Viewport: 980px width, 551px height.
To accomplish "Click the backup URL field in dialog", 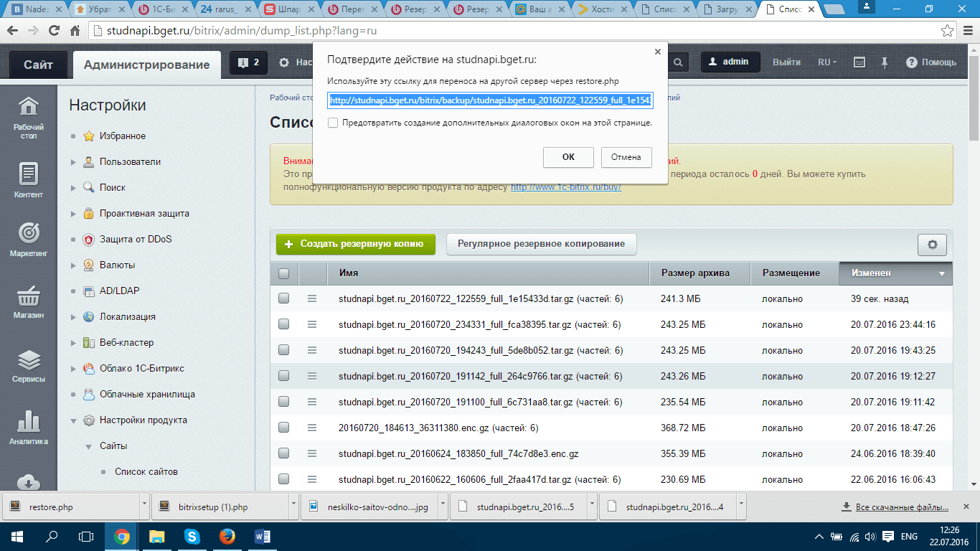I will 489,100.
